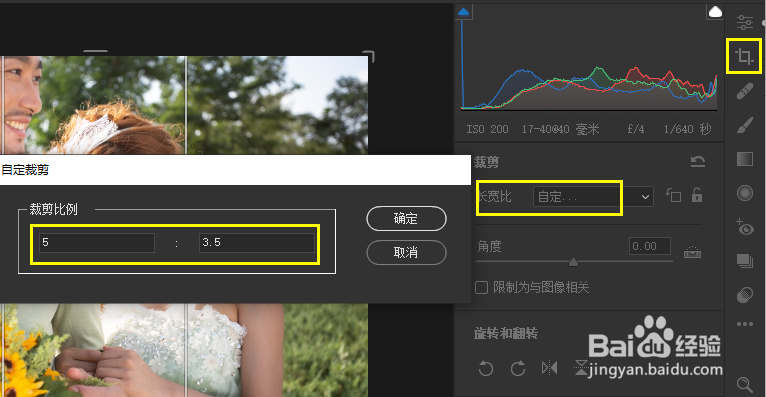Reset the crop with the undo arrow
Image resolution: width=766 pixels, height=397 pixels.
(698, 161)
